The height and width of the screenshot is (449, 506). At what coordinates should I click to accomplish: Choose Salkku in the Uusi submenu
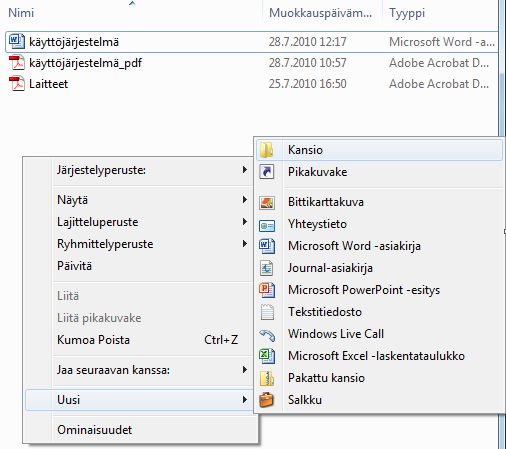coord(379,400)
